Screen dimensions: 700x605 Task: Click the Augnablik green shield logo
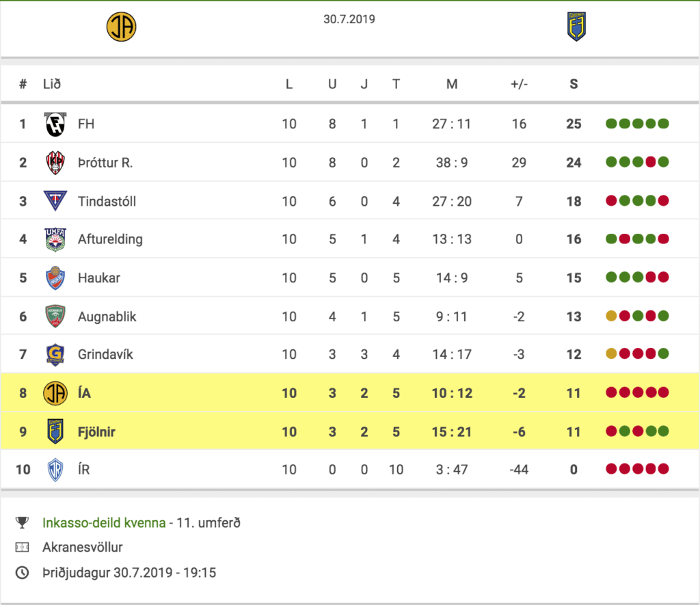pos(55,316)
